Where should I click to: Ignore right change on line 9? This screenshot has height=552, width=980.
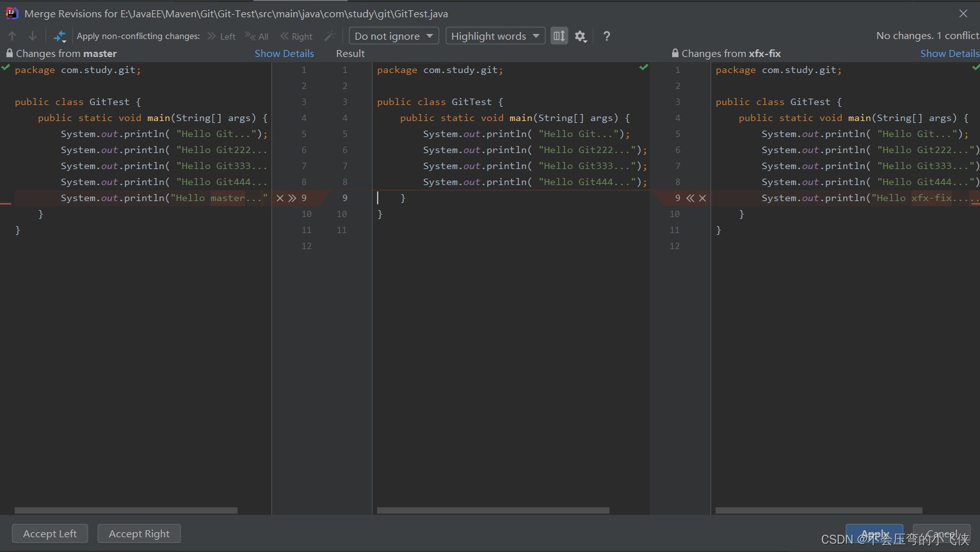click(703, 199)
